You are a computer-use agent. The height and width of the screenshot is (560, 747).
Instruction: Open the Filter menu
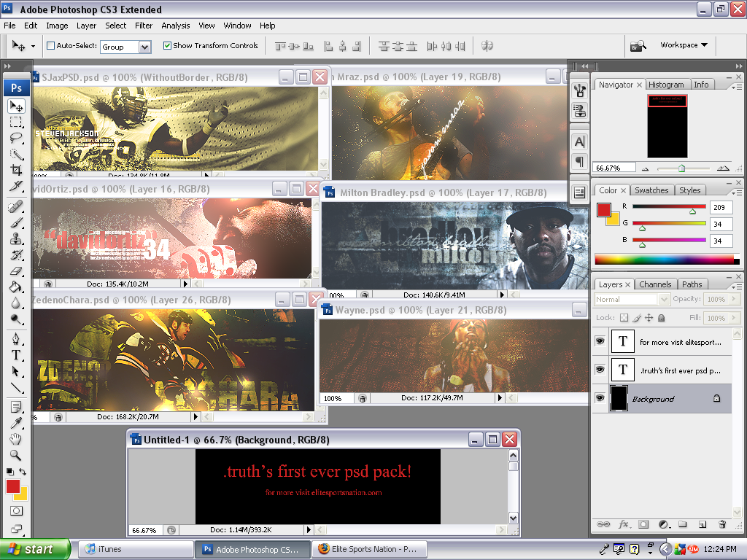144,26
